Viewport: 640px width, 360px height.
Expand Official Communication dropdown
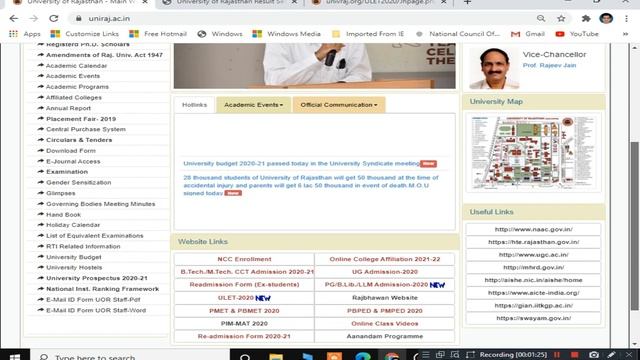click(x=339, y=105)
